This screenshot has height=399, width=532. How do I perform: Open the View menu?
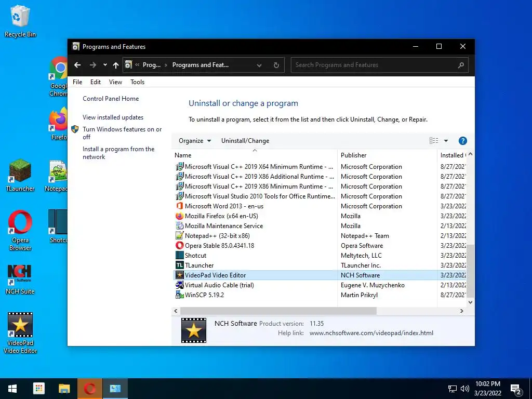pyautogui.click(x=115, y=82)
